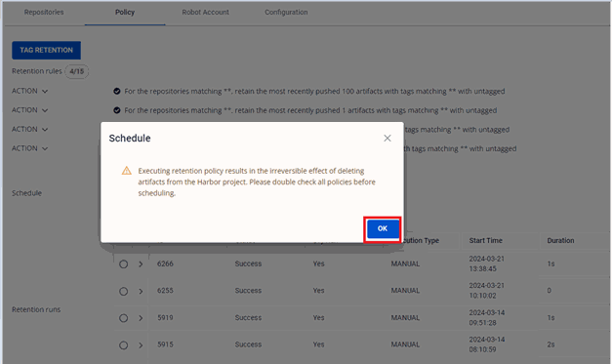Open the third ACTION dropdown
This screenshot has width=612, height=364.
29,129
